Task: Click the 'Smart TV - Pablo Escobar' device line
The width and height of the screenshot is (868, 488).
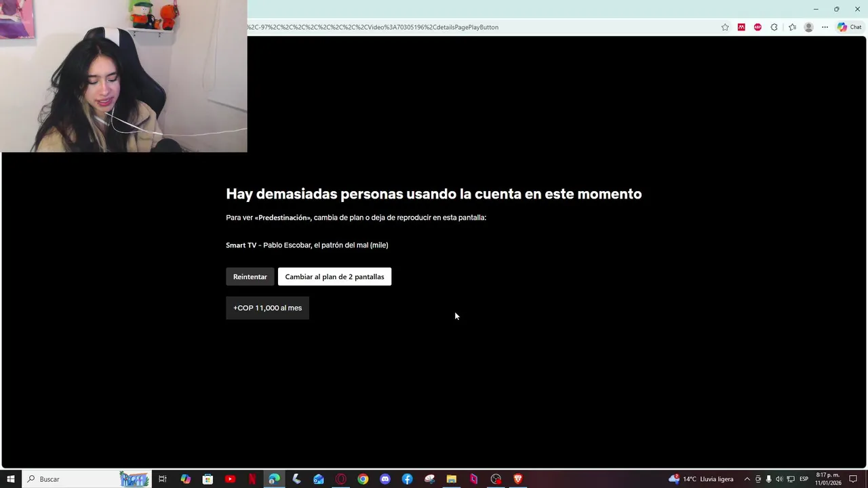Action: coord(307,245)
